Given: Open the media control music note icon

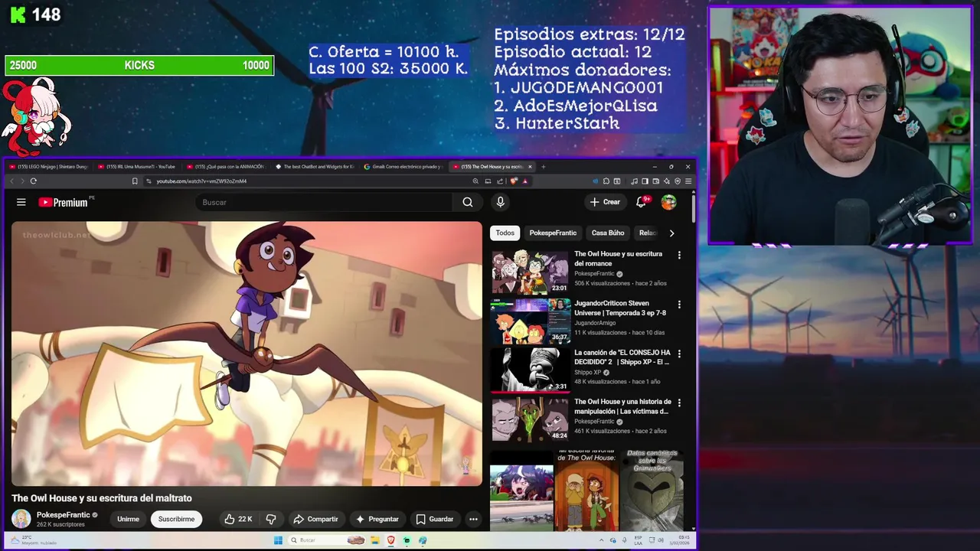Looking at the screenshot, I should pos(634,181).
